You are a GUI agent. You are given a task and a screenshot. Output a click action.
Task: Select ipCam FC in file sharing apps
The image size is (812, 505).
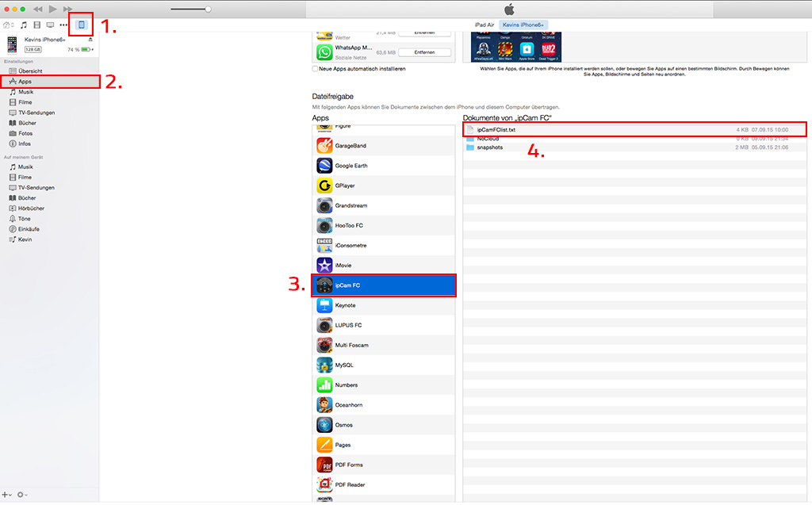[x=384, y=285]
